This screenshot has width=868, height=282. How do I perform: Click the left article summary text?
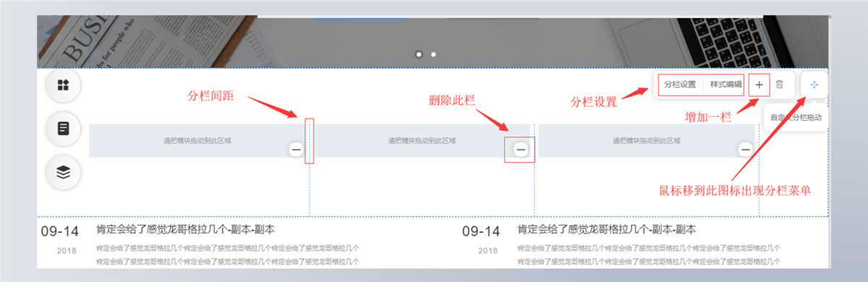click(228, 255)
